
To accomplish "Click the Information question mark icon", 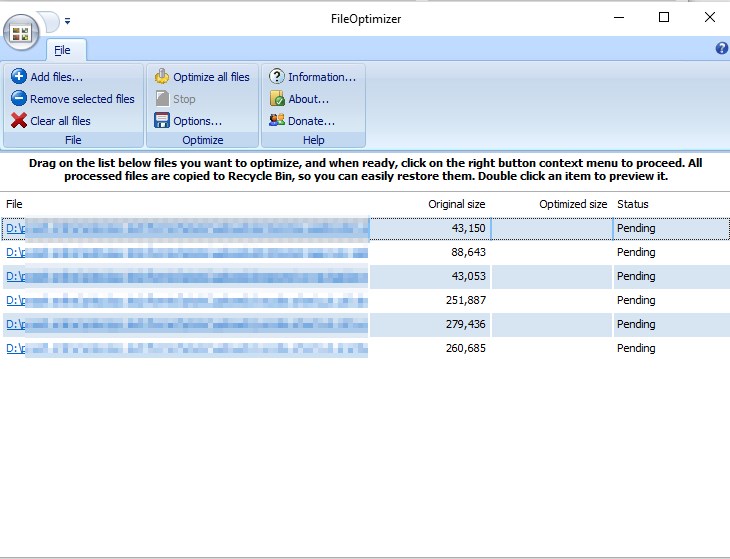I will click(277, 77).
